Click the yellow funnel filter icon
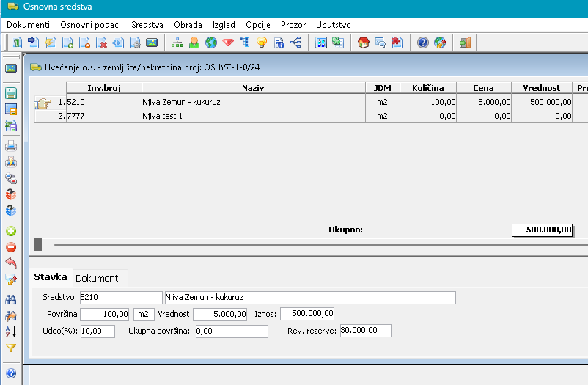The image size is (588, 385). (11, 348)
